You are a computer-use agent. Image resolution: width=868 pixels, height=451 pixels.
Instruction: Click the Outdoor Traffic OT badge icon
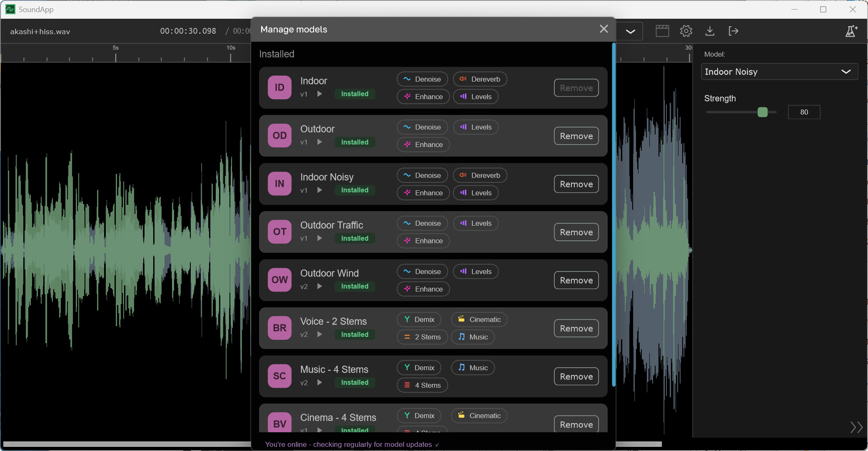point(279,232)
